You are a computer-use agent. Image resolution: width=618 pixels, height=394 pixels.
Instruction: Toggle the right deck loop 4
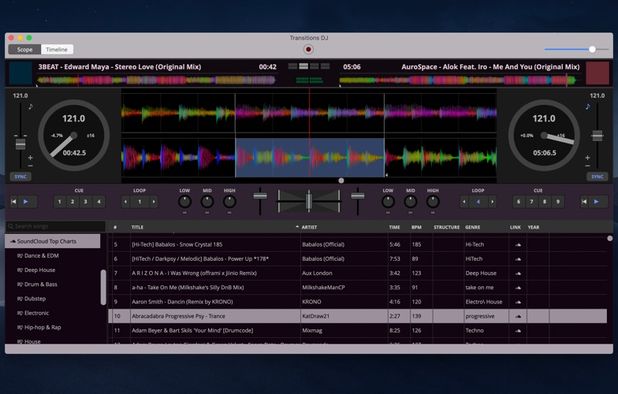[x=478, y=202]
